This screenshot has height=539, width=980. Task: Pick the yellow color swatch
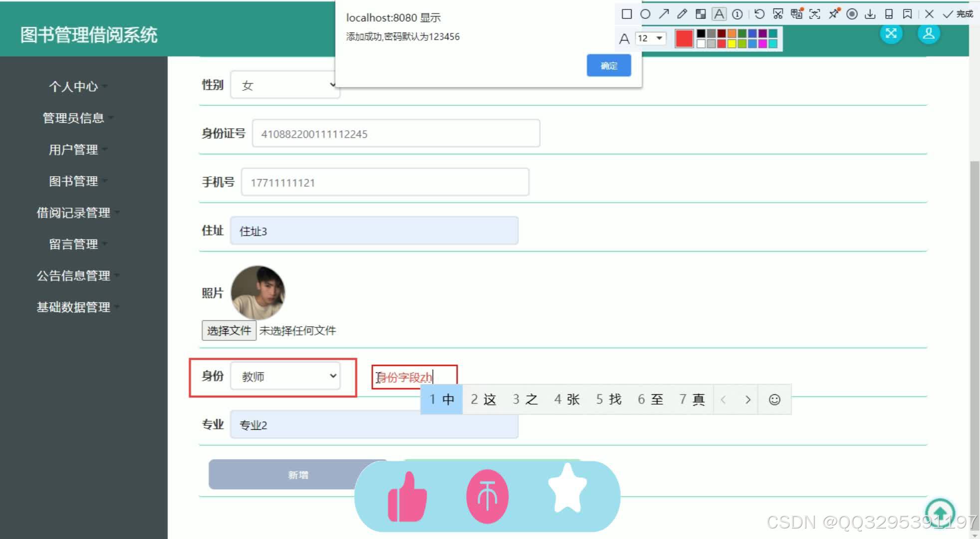(732, 44)
